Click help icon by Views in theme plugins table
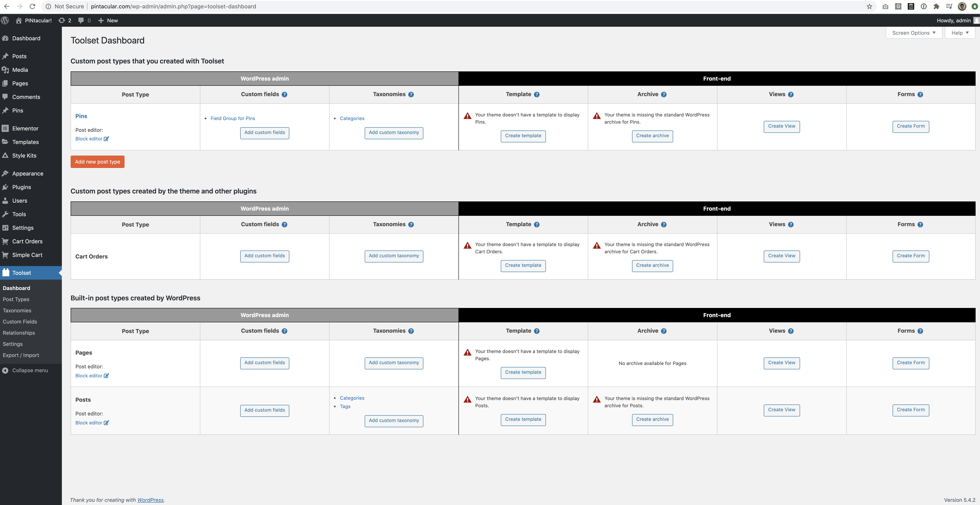980x505 pixels. click(791, 225)
